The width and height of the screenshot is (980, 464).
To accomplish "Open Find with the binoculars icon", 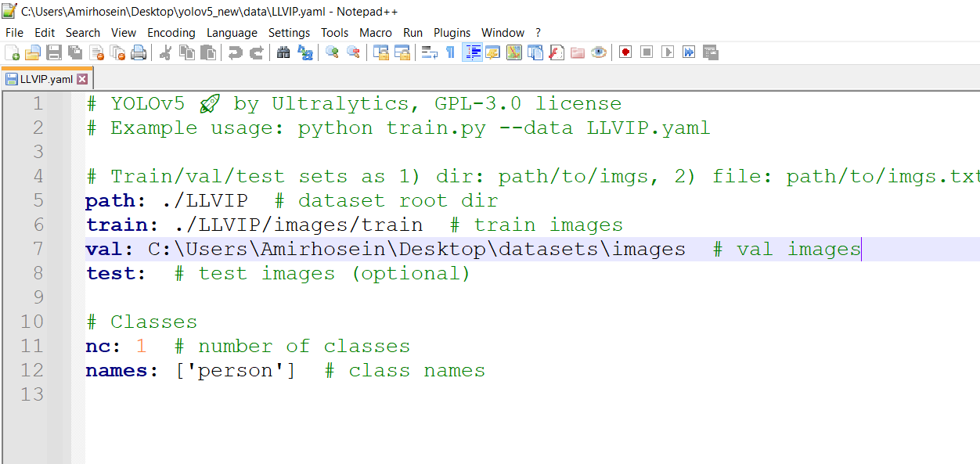I will [283, 52].
